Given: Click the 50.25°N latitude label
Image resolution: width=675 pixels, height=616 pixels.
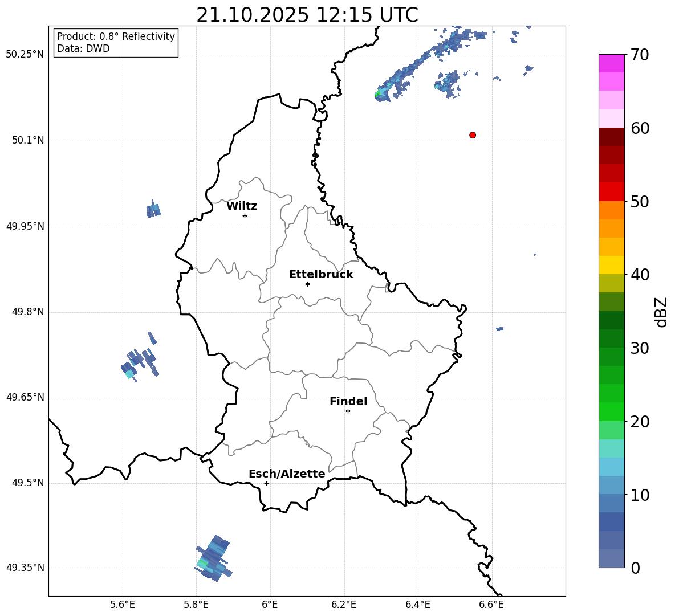Looking at the screenshot, I should click(25, 55).
